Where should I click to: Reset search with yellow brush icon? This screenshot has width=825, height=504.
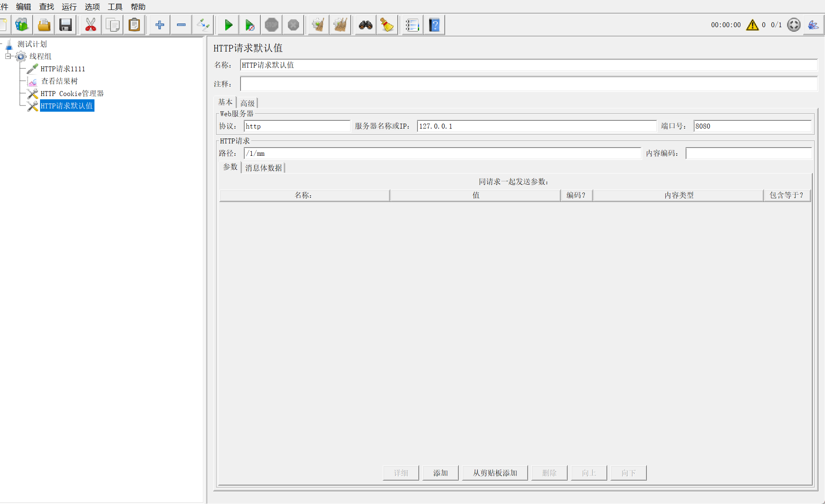(x=387, y=25)
